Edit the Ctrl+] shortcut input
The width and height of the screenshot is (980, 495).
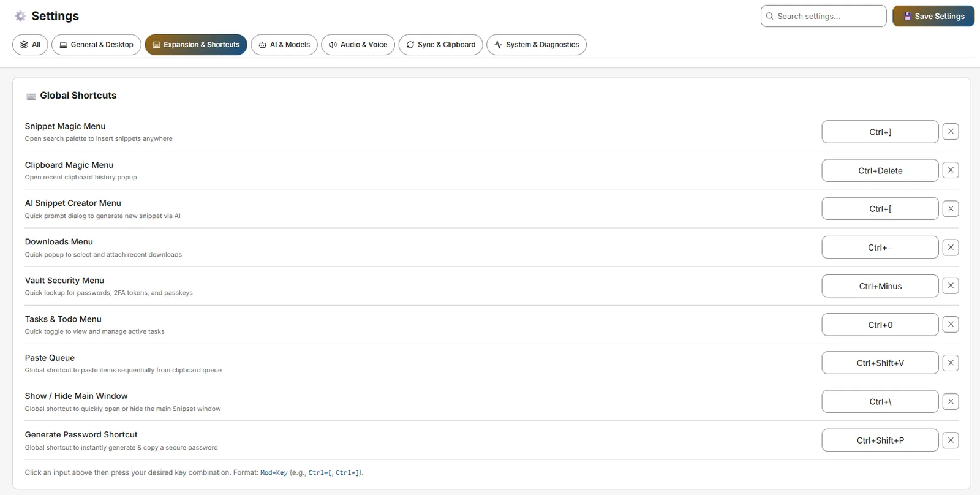point(880,132)
